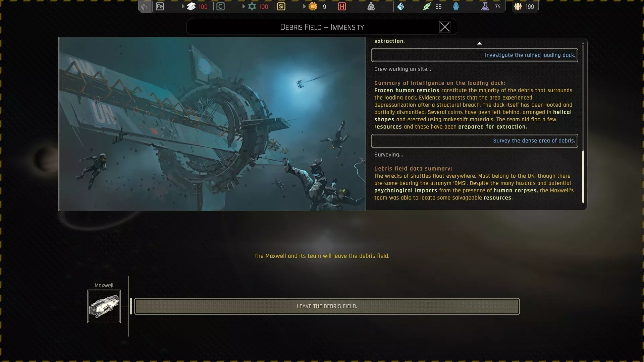Click the Fe iron resource icon
The height and width of the screenshot is (362, 644).
tap(160, 6)
